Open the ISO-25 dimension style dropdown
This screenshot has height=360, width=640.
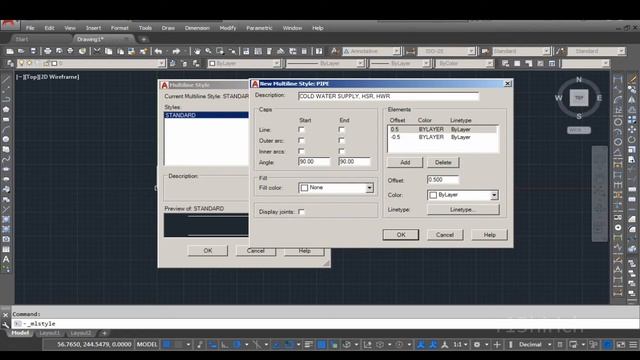pos(471,51)
